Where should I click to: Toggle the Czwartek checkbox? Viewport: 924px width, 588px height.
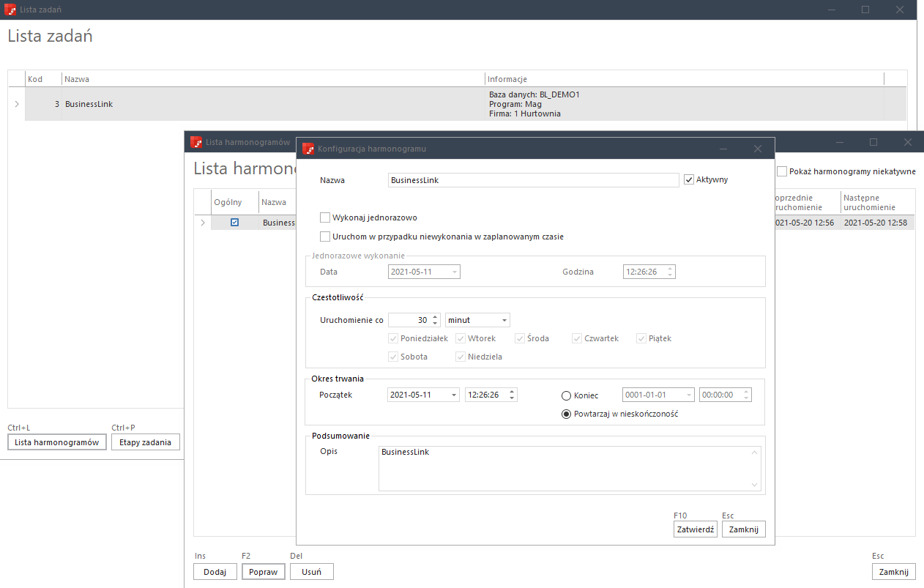577,338
